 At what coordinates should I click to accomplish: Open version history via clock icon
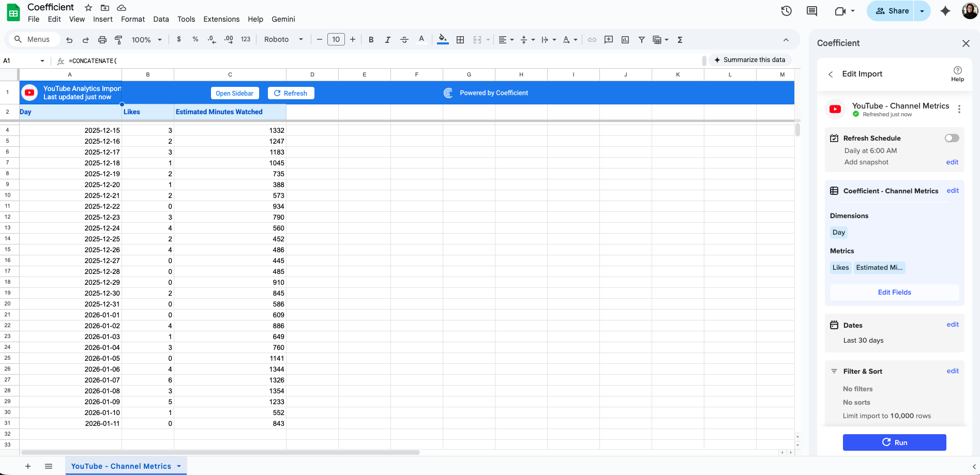tap(786, 11)
